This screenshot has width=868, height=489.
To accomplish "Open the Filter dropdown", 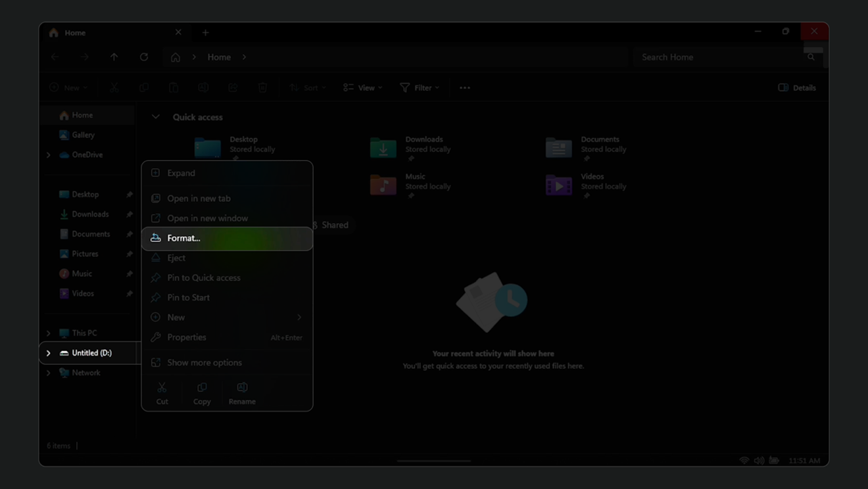I will pos(420,87).
